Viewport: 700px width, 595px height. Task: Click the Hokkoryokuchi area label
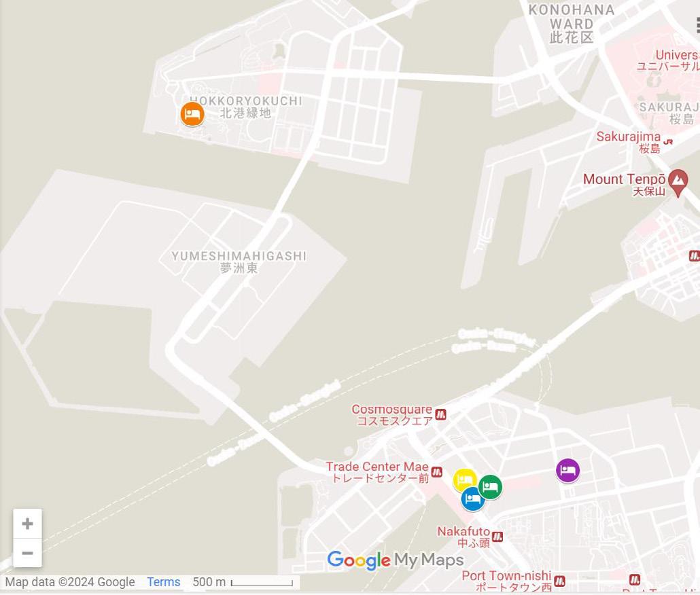coord(246,107)
